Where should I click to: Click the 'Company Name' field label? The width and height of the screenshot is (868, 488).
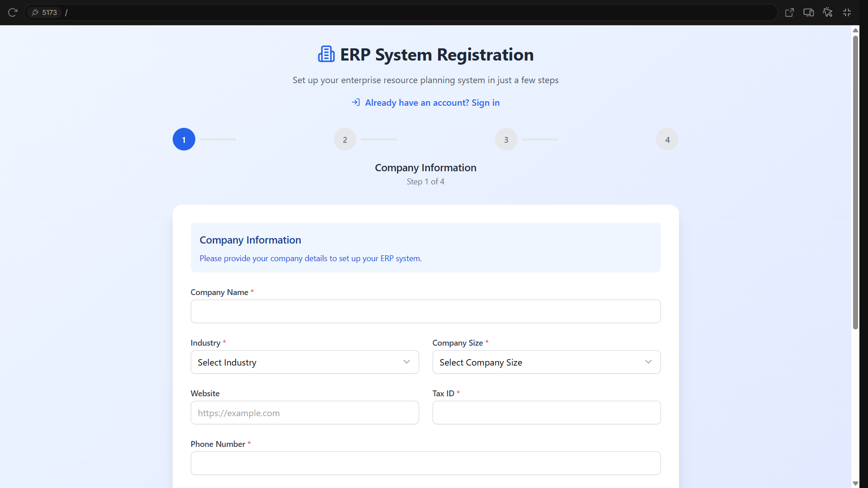tap(219, 292)
